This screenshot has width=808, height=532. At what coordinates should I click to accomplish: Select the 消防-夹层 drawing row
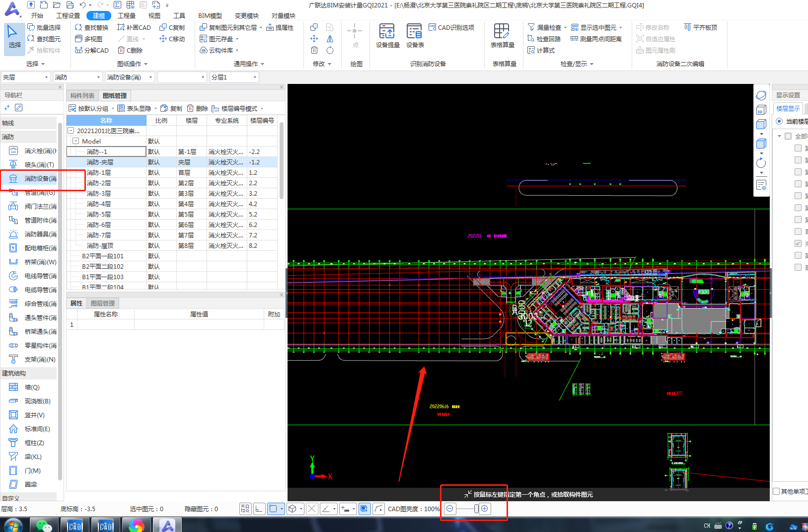pyautogui.click(x=172, y=162)
